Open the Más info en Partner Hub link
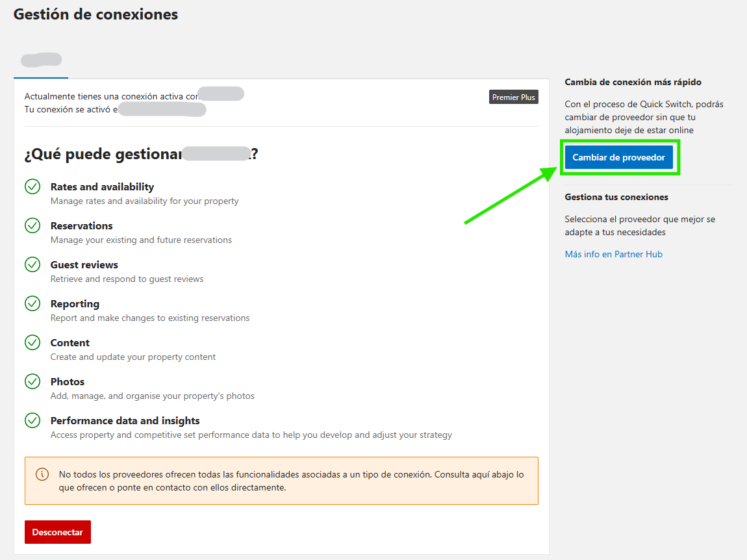 click(x=614, y=254)
